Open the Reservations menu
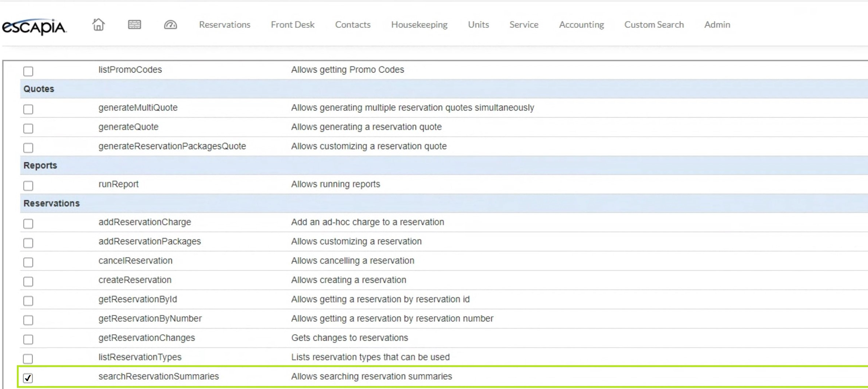The height and width of the screenshot is (389, 868). point(224,25)
